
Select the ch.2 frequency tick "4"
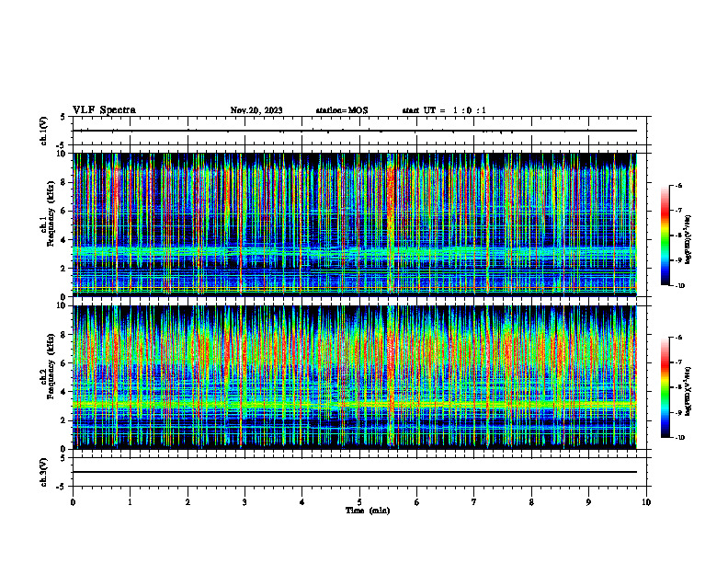click(x=63, y=392)
